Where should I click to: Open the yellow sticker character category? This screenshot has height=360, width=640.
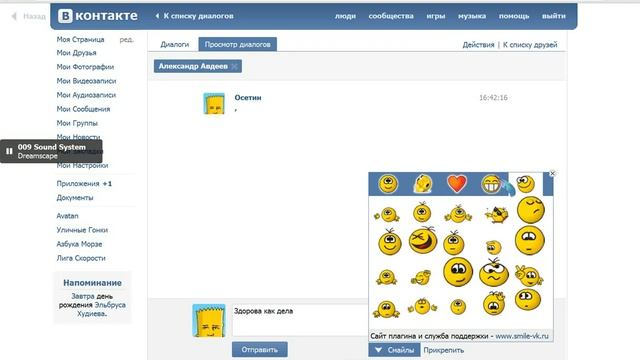[x=422, y=184]
